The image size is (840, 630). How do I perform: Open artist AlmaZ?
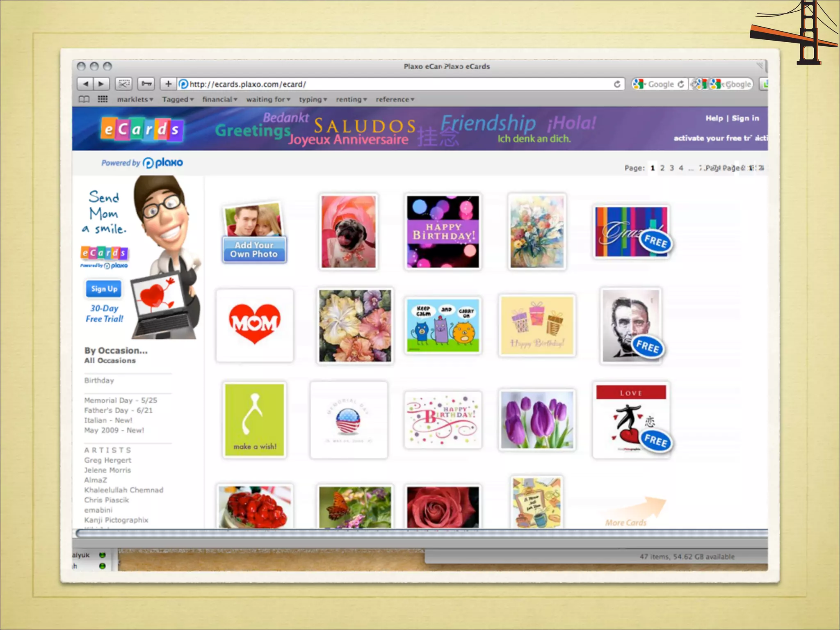[x=96, y=480]
